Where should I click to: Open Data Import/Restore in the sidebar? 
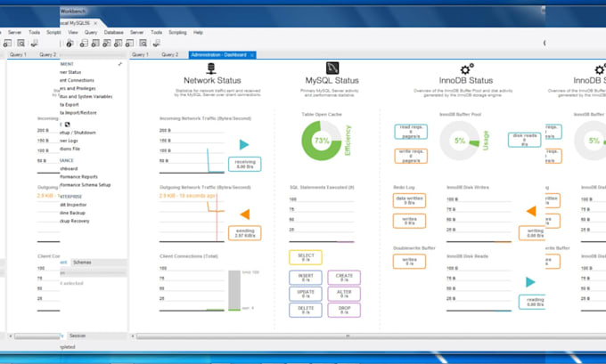tap(78, 113)
